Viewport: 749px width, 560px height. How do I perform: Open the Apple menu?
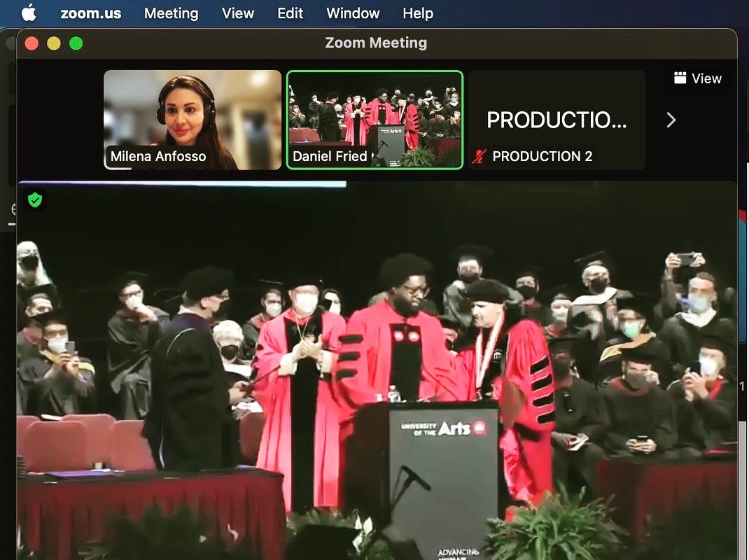pos(29,13)
